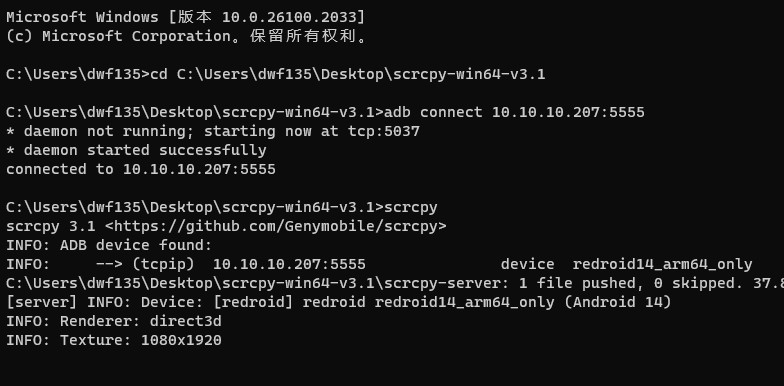Viewport: 784px width, 386px height.
Task: Click the 'connected to 10.10.10.207:5555' line
Action: click(x=141, y=170)
